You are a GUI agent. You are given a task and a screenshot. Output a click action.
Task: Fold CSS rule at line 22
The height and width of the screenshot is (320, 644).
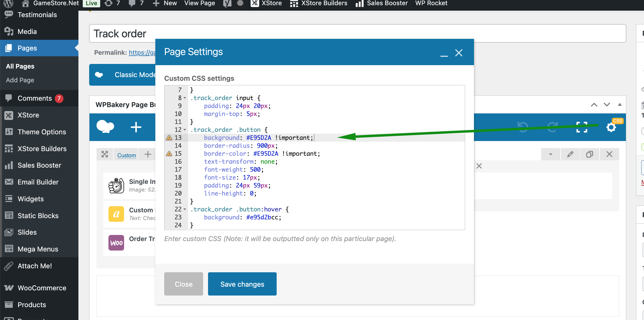185,209
